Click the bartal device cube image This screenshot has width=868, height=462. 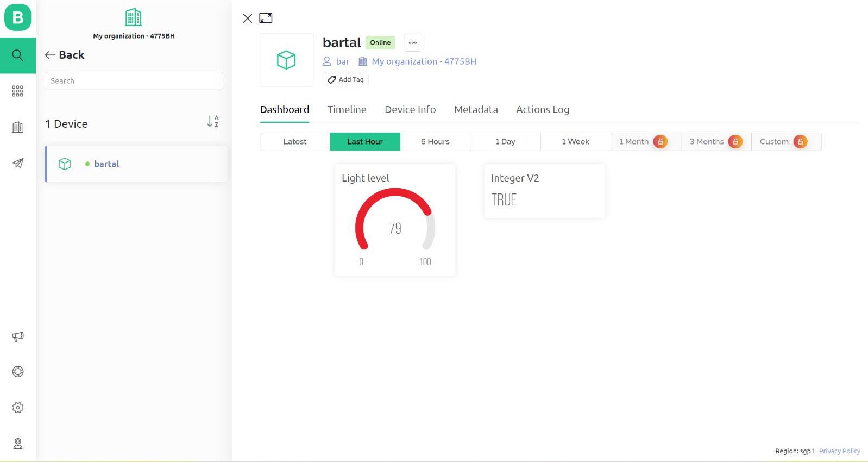287,60
